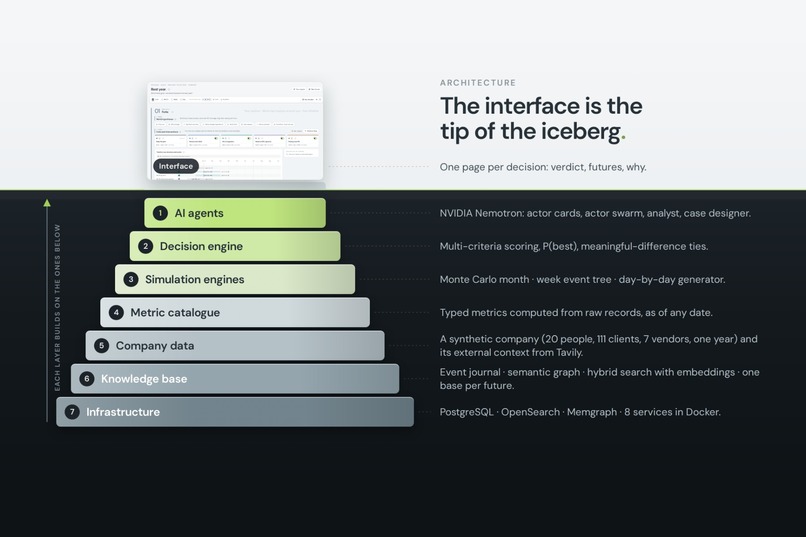Click the 'A synthetic company (20 people' description
806x537 pixels.
coord(598,346)
